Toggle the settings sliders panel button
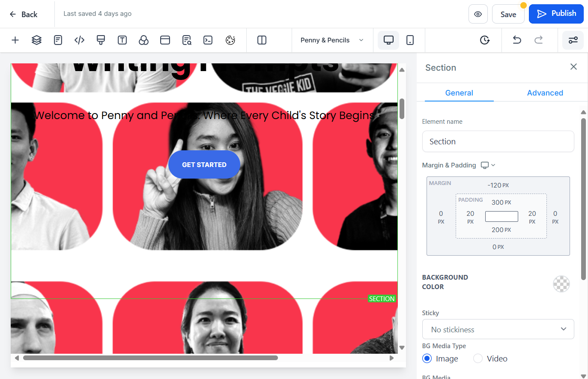The image size is (588, 379). click(573, 40)
